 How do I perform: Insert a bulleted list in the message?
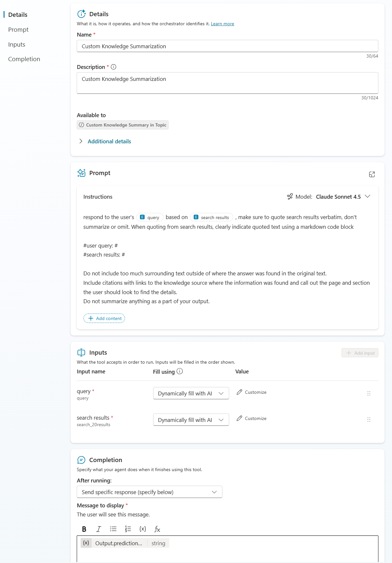coord(113,529)
